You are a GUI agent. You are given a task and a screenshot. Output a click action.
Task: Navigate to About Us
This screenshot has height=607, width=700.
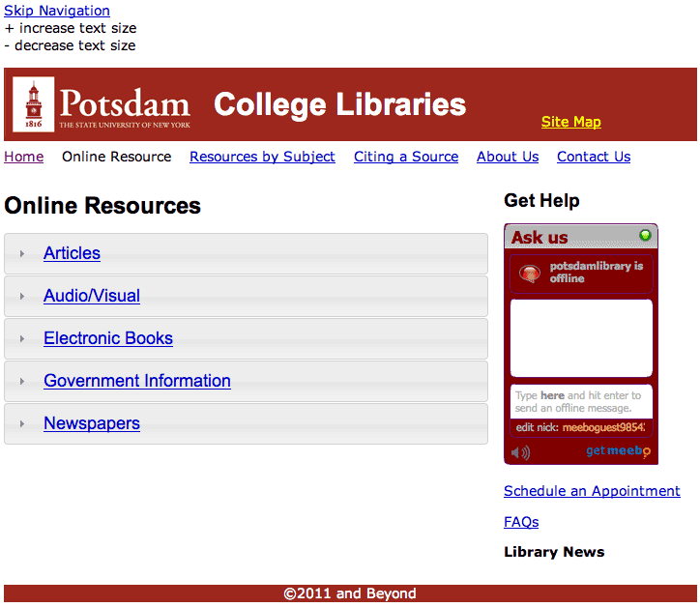tap(508, 157)
